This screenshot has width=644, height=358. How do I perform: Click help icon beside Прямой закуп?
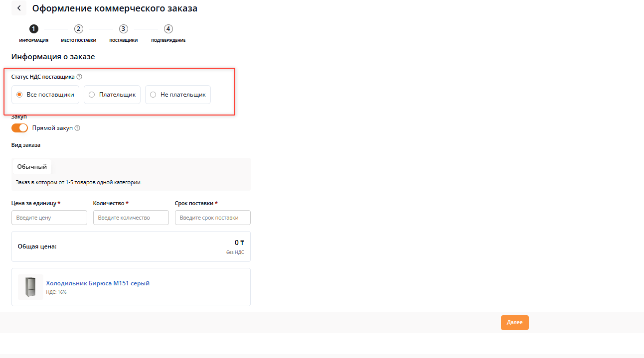[77, 128]
